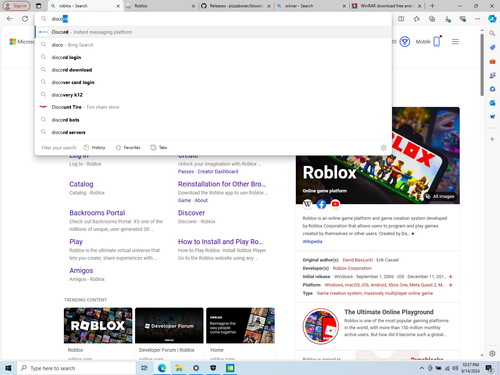500x375 pixels.
Task: Open the Creator Dashboard sublink
Action: pos(218,171)
